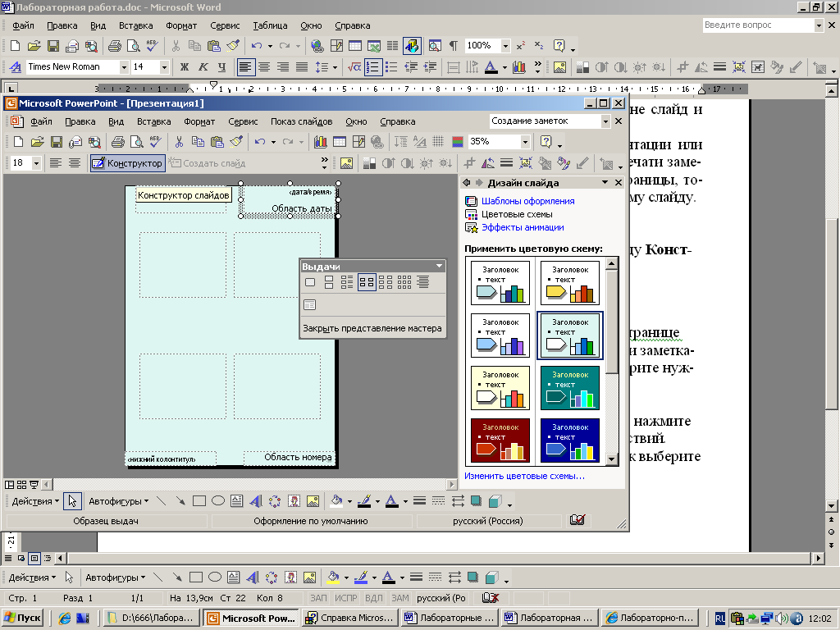Toggle PowerPoint show grid icon

click(438, 142)
